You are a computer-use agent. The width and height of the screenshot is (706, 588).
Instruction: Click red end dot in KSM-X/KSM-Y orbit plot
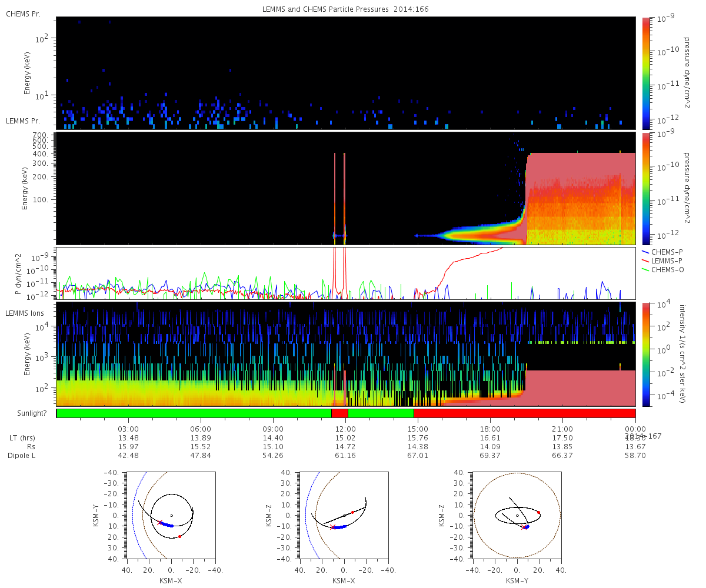point(179,536)
